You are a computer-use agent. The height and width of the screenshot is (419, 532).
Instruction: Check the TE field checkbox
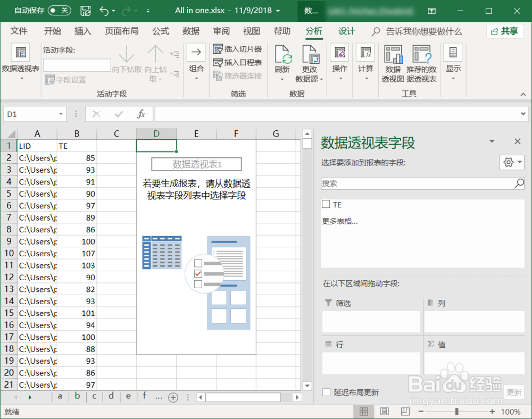(x=326, y=204)
